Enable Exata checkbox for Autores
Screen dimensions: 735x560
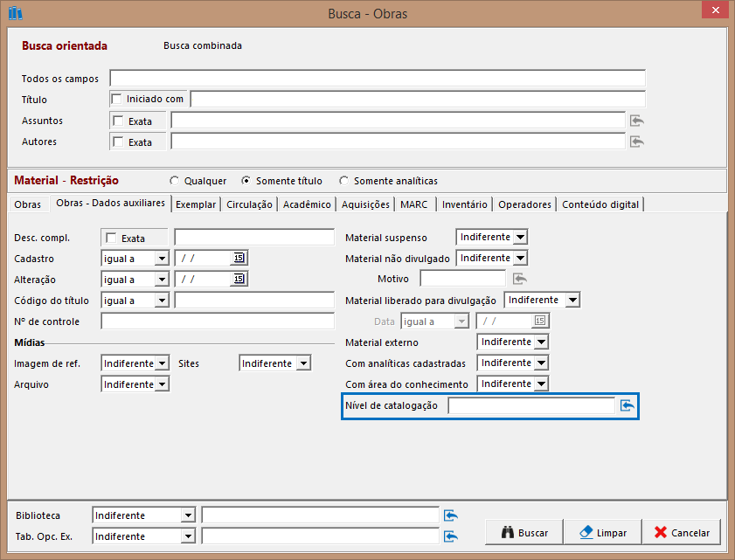click(118, 142)
